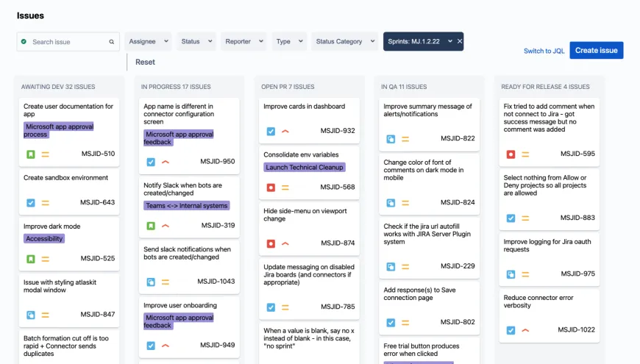Click bug icon on MSJID-595 card
The width and height of the screenshot is (640, 364).
[x=511, y=154]
